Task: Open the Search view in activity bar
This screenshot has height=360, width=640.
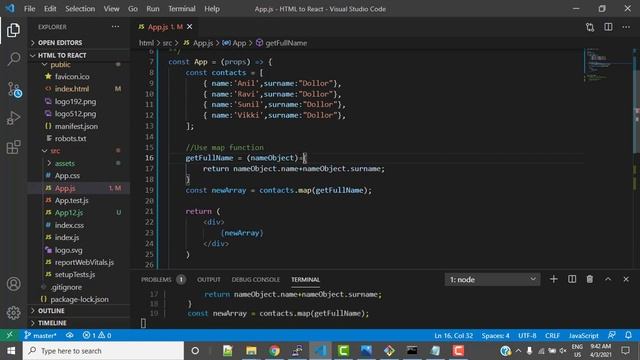Action: tap(13, 59)
